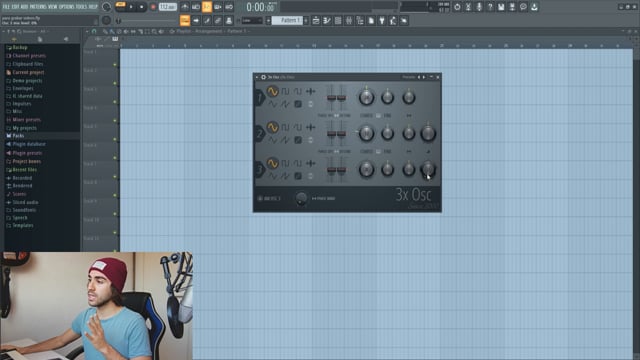Expand the Plugin database folder
The image size is (640, 360).
29,144
